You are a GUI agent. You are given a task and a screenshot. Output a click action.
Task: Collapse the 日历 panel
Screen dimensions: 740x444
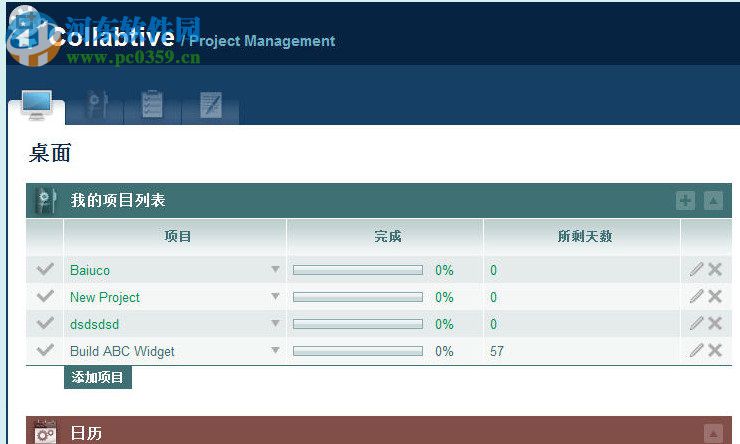point(714,433)
